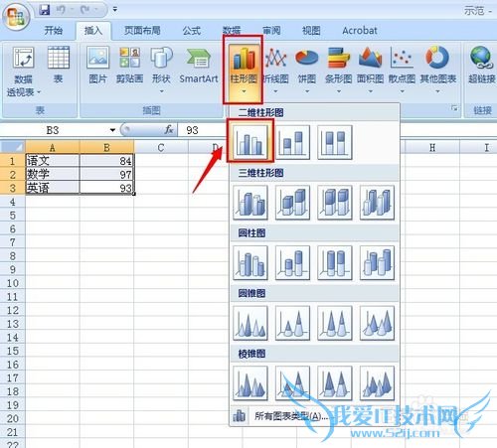Choose the 3-D cylinder chart

click(x=377, y=262)
